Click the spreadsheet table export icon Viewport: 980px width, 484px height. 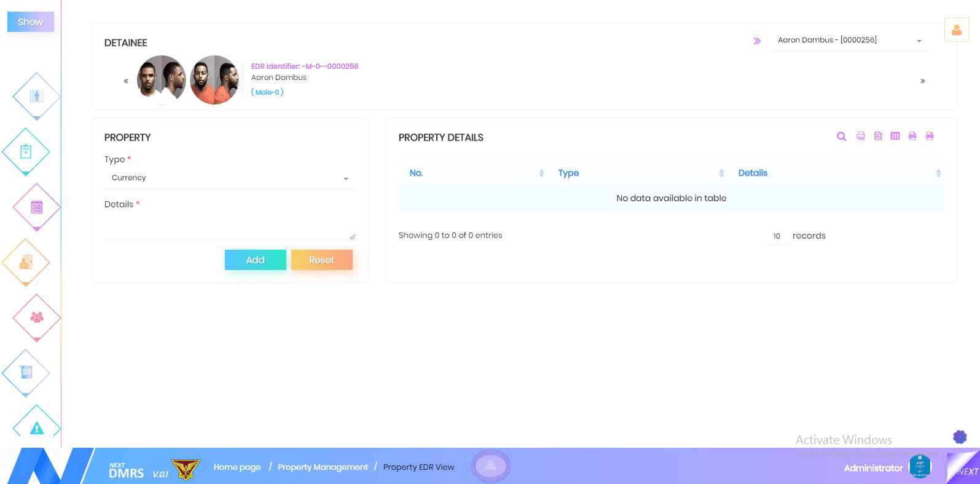[895, 137]
